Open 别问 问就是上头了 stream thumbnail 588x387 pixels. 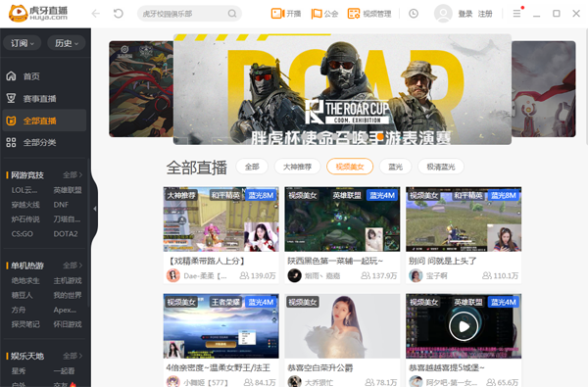click(464, 219)
